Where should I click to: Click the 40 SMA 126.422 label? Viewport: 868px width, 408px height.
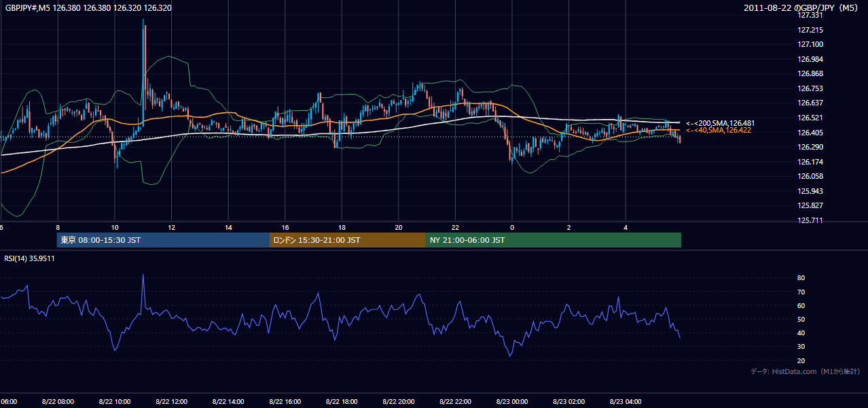coord(718,130)
